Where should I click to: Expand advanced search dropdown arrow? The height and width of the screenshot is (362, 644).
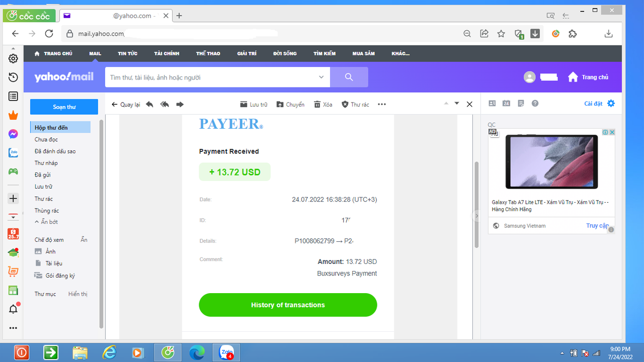pos(321,77)
